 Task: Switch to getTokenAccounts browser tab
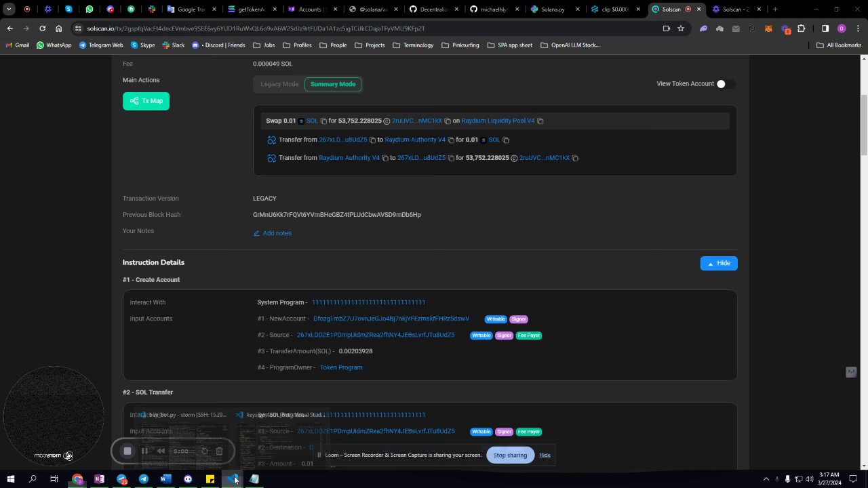tap(252, 9)
